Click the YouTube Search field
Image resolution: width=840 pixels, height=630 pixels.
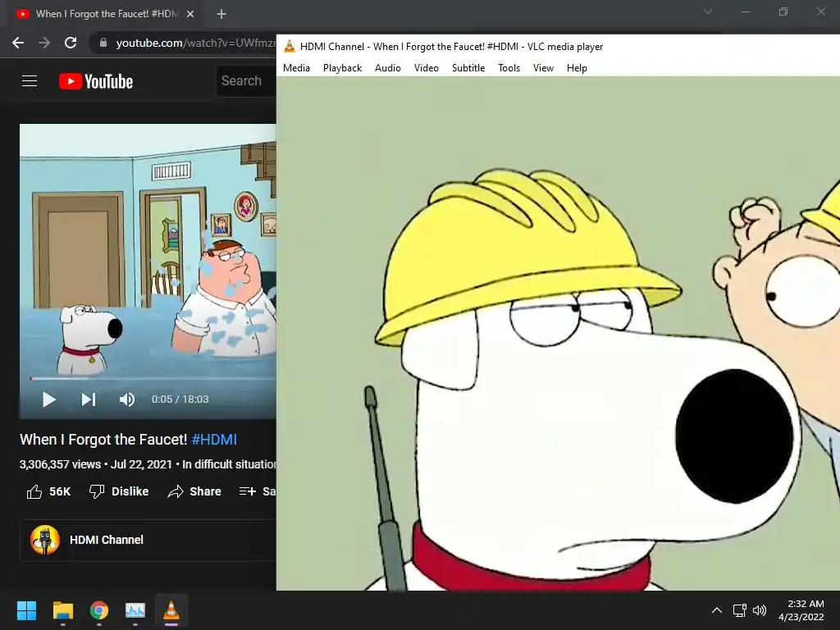246,81
